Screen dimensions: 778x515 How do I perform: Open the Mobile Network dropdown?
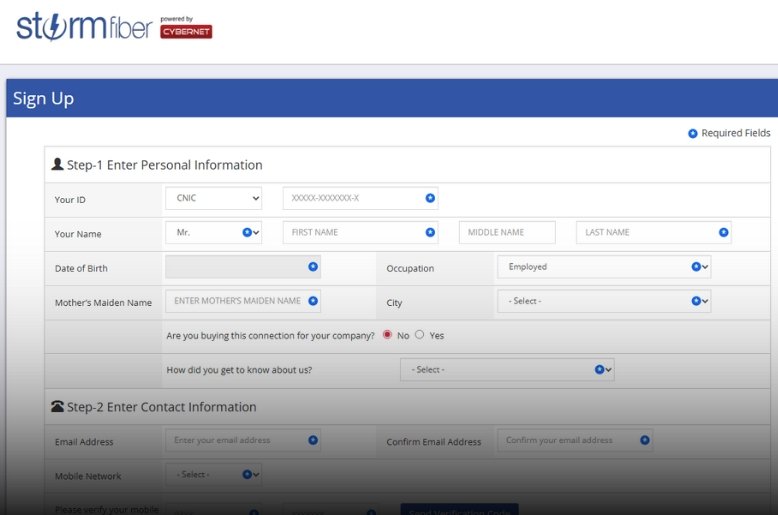[x=213, y=474]
